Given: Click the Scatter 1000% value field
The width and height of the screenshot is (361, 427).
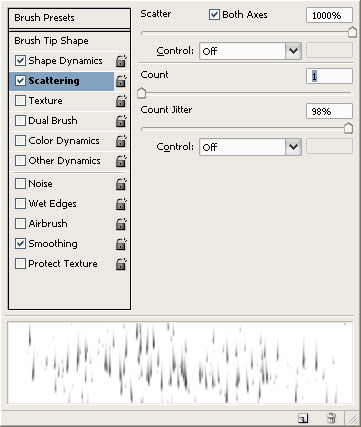Looking at the screenshot, I should 329,15.
